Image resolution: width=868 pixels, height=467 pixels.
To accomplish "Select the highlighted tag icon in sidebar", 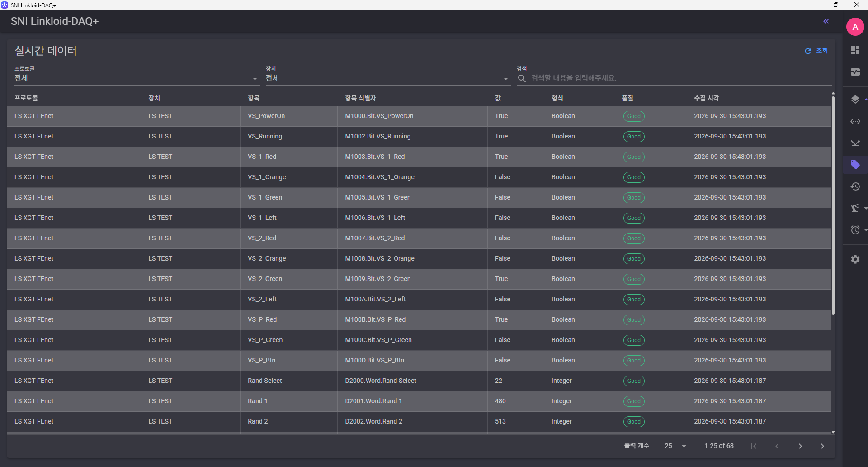I will [855, 165].
